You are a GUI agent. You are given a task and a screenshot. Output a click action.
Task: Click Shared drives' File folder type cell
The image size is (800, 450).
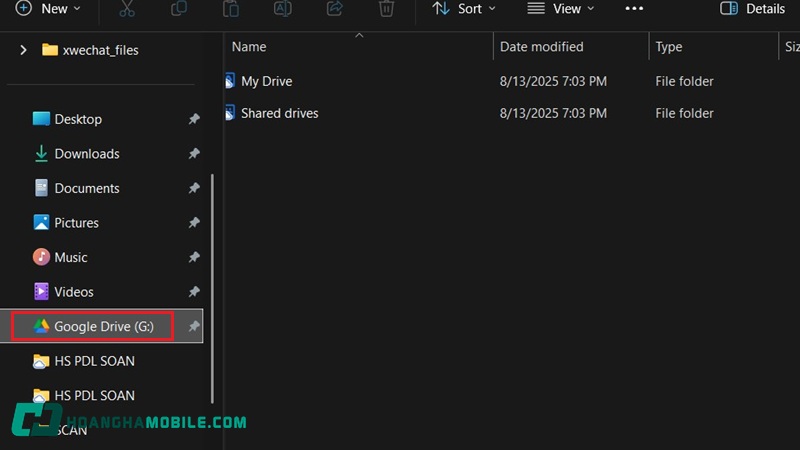click(684, 113)
